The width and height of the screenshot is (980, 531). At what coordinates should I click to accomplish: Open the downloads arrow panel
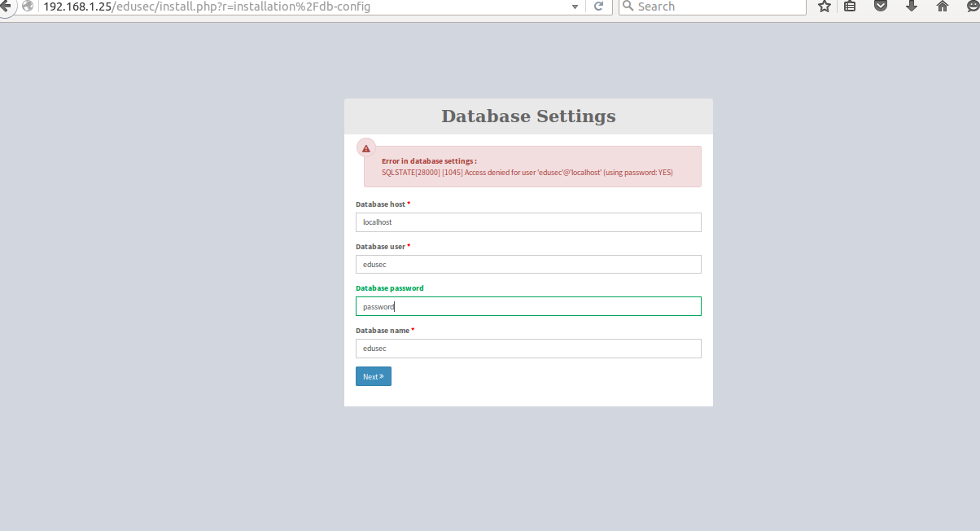click(912, 6)
